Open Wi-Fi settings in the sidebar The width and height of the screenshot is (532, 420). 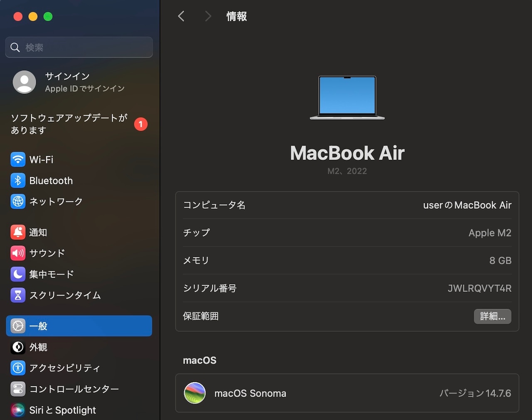pos(79,160)
